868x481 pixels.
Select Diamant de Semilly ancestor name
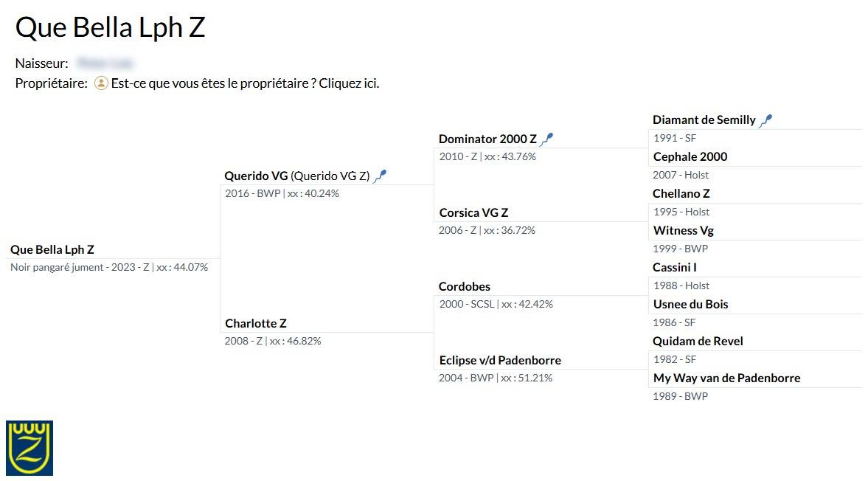704,120
